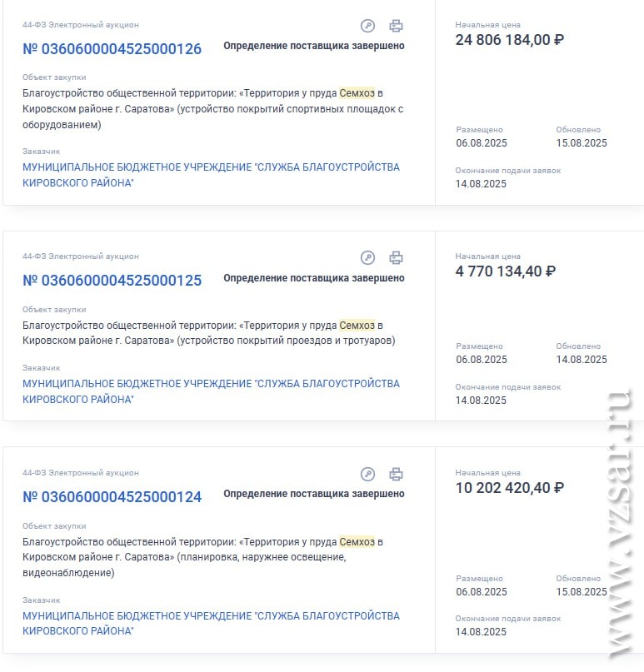Click the signature icon on auction ending 125
The width and height of the screenshot is (644, 672).
[367, 257]
